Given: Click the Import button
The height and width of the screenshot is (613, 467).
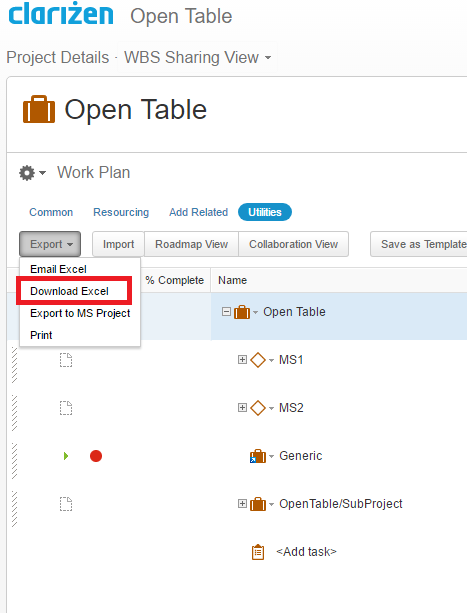Looking at the screenshot, I should [118, 244].
